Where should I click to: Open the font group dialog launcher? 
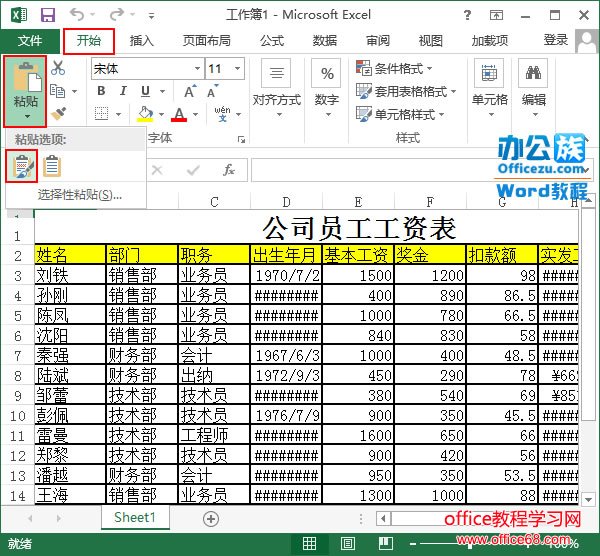pyautogui.click(x=241, y=139)
